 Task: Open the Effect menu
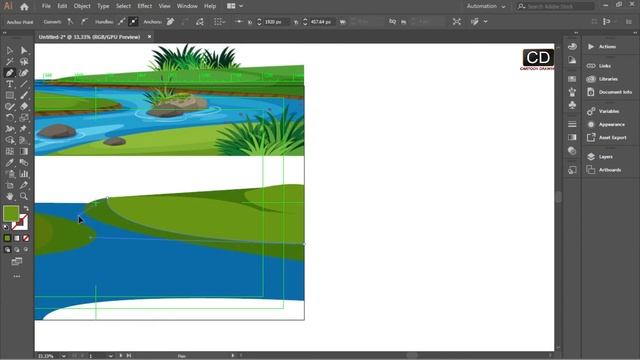pyautogui.click(x=144, y=6)
